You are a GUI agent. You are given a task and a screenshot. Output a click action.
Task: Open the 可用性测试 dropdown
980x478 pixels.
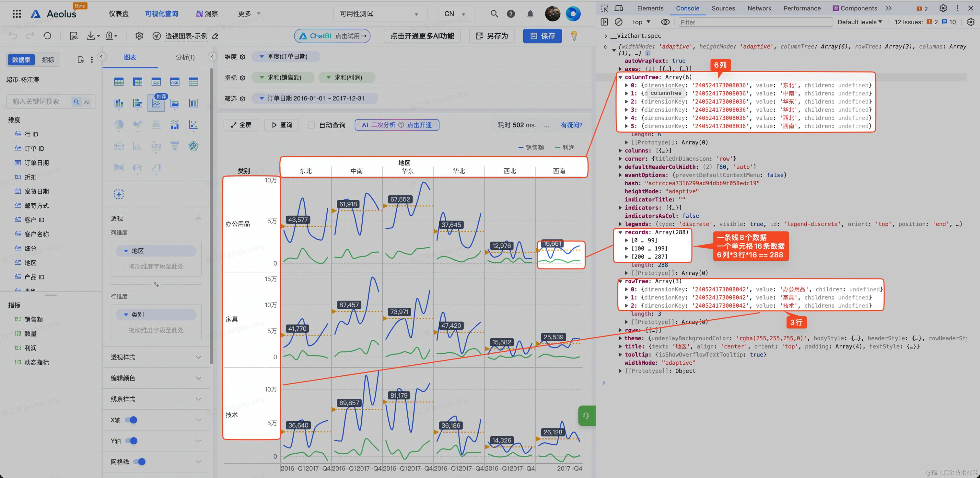point(379,14)
